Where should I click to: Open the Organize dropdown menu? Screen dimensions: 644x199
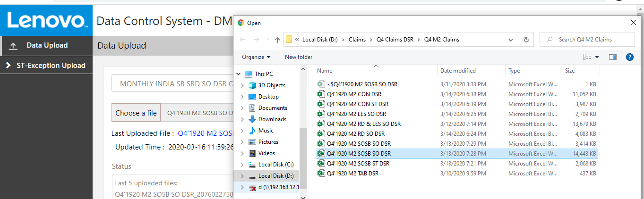[256, 57]
